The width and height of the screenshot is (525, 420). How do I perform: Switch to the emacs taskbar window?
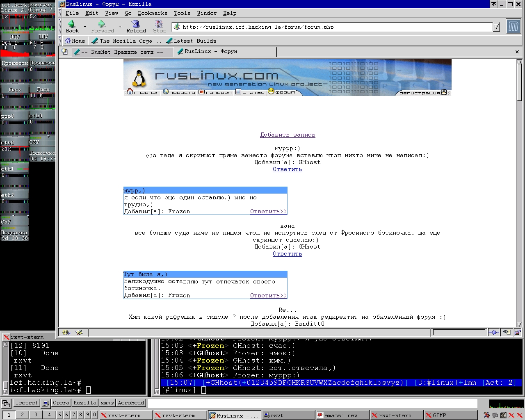[x=342, y=415]
